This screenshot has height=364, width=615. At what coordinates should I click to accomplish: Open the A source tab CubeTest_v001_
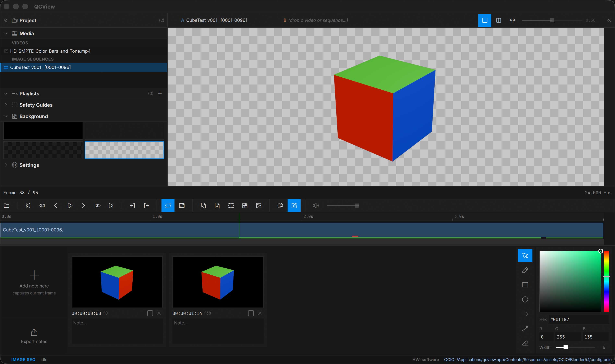[x=214, y=20]
